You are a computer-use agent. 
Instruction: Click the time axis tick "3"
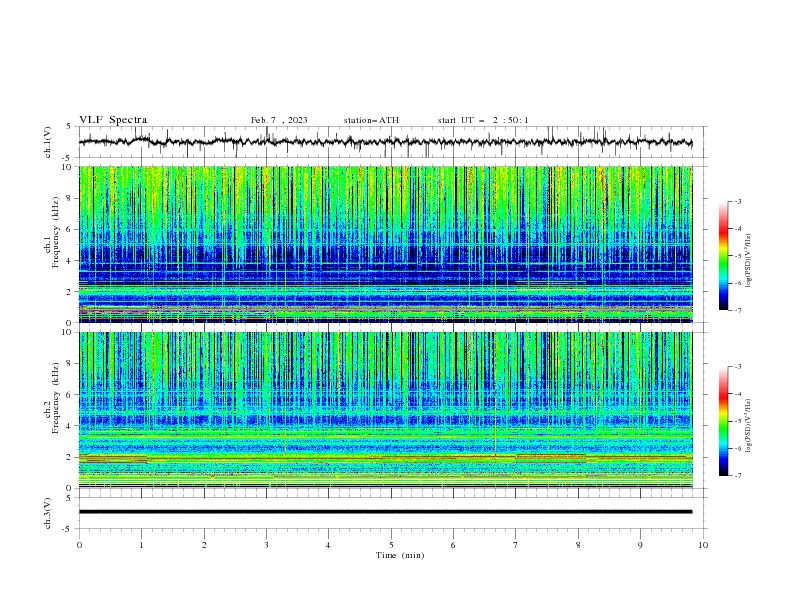click(266, 545)
